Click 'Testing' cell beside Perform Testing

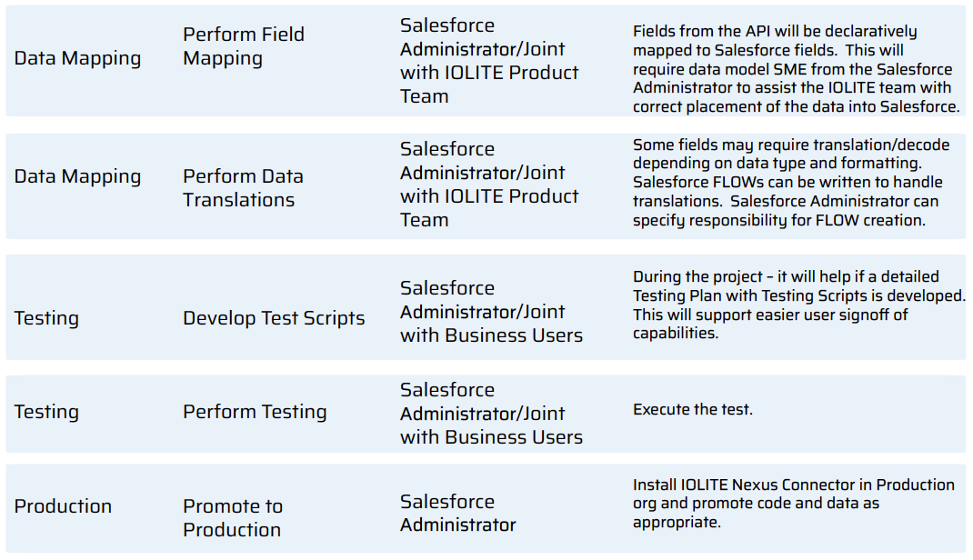[x=46, y=412]
